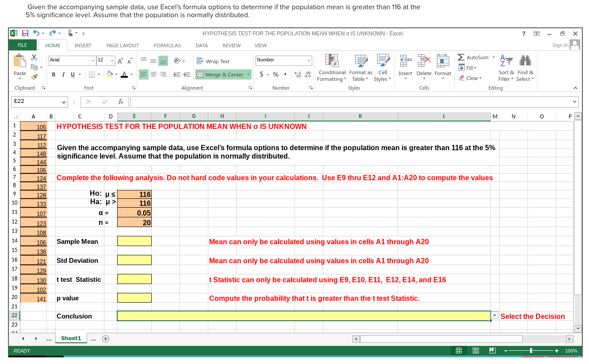Image resolution: width=589 pixels, height=364 pixels.
Task: Click the Delete Cells icon
Action: pos(424,66)
